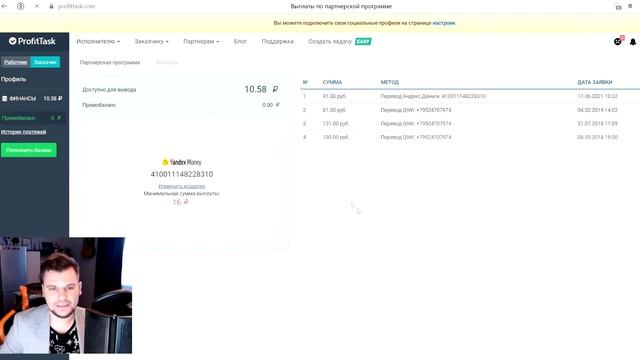Open the Блог menu item
The height and width of the screenshot is (360, 640).
[240, 41]
